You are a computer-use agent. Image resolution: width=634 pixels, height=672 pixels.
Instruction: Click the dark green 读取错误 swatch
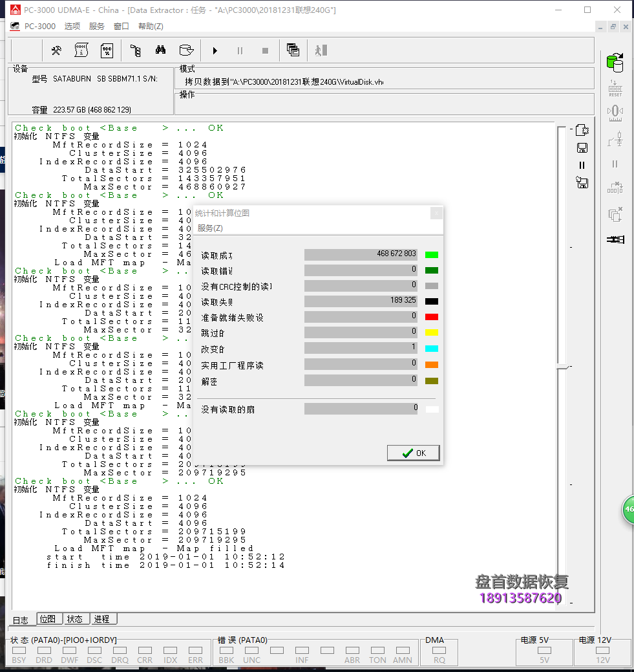point(431,270)
